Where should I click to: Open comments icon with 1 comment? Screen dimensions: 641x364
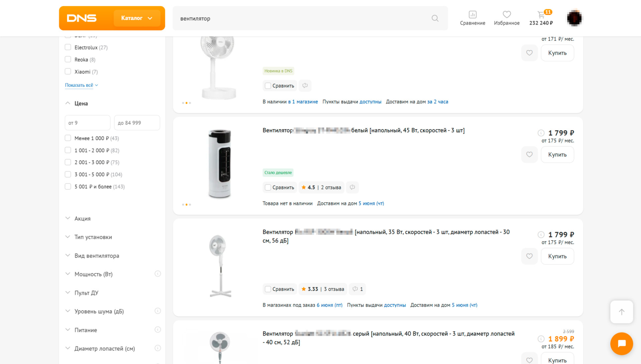coord(357,289)
